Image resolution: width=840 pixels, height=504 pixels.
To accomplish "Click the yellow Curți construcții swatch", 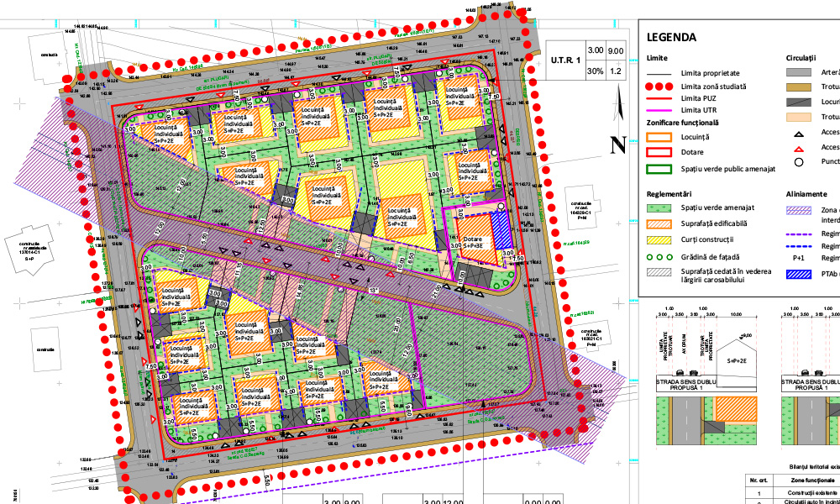I will pyautogui.click(x=659, y=240).
